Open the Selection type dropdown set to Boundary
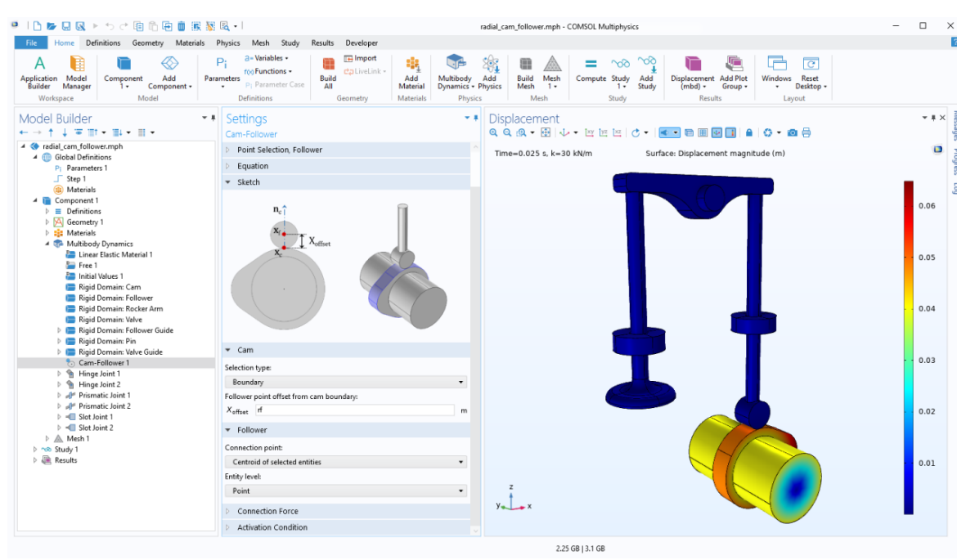The image size is (957, 560). [345, 382]
